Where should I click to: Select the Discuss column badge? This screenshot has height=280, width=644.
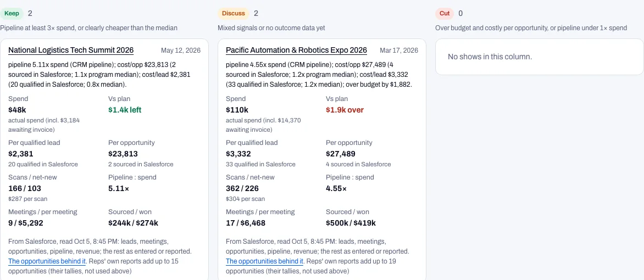click(234, 13)
